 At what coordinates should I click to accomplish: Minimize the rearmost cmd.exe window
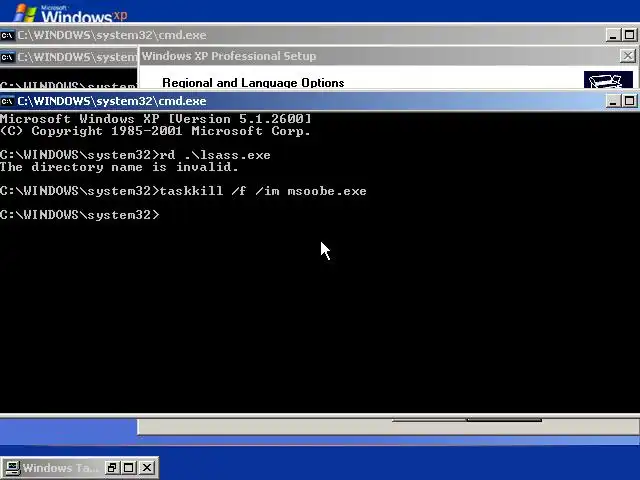tap(613, 35)
